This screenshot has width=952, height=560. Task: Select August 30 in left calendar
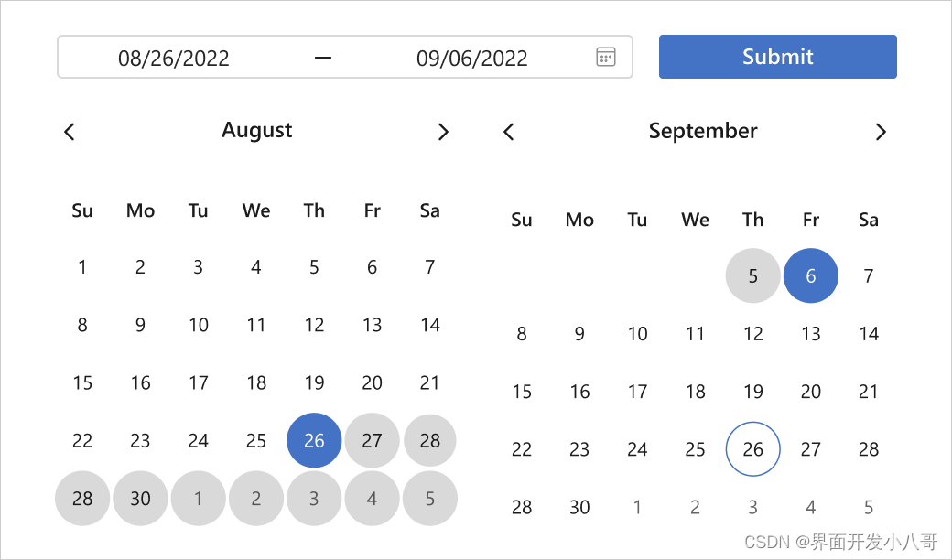click(140, 499)
